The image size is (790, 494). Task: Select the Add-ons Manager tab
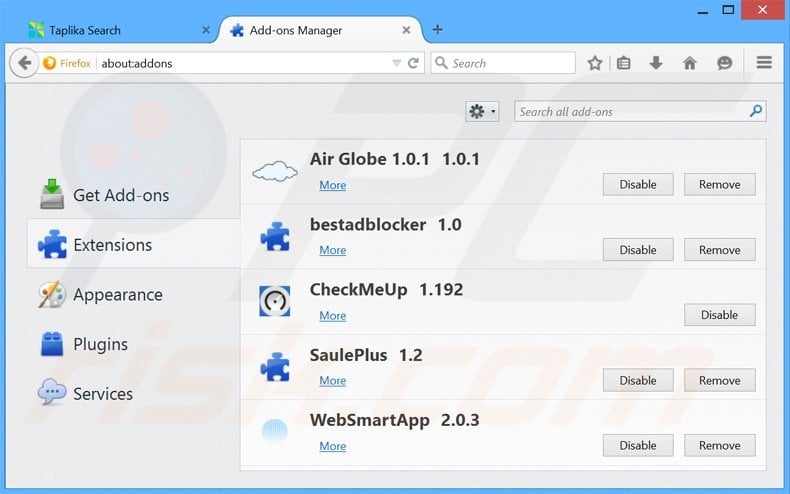click(320, 30)
